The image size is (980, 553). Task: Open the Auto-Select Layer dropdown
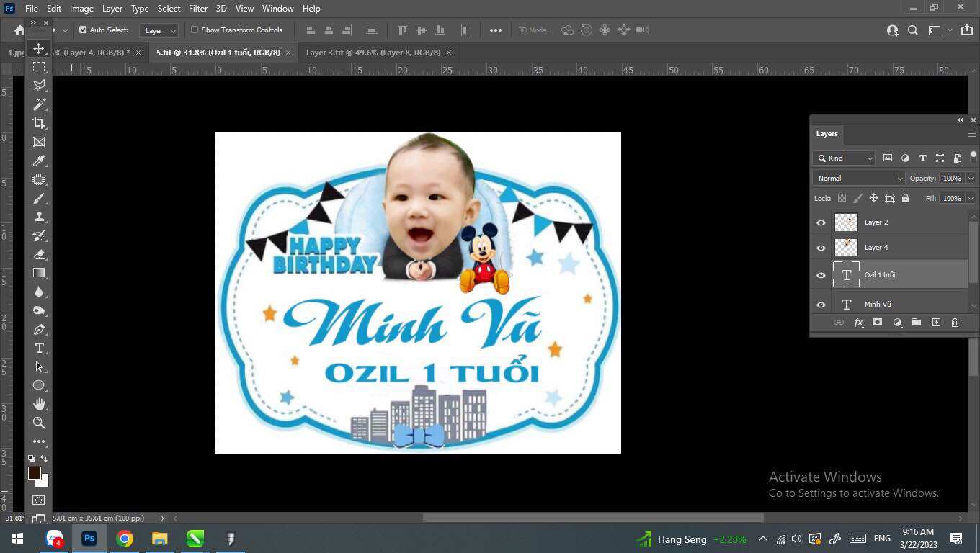159,30
